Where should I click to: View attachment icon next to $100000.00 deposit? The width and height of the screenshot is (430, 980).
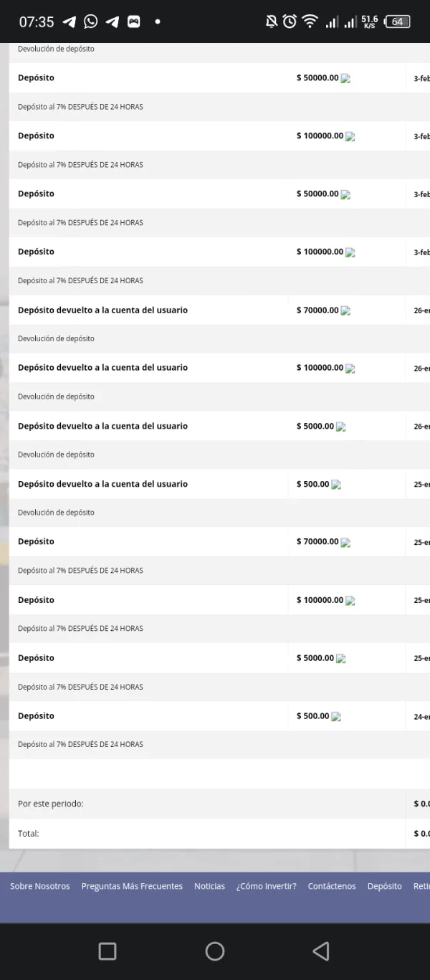pos(351,136)
